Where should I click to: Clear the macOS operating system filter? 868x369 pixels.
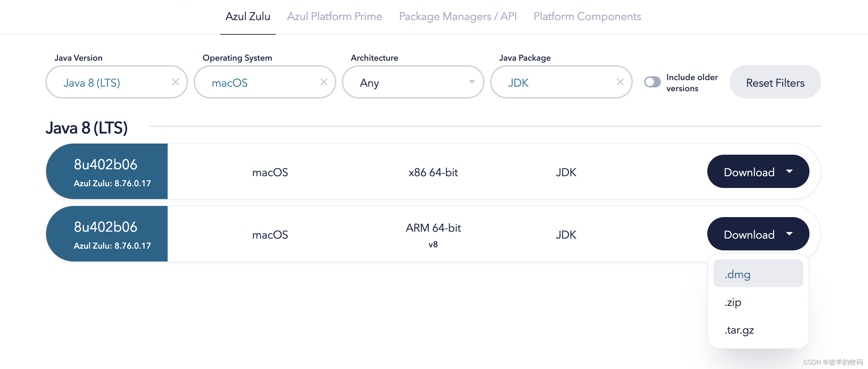pos(324,82)
